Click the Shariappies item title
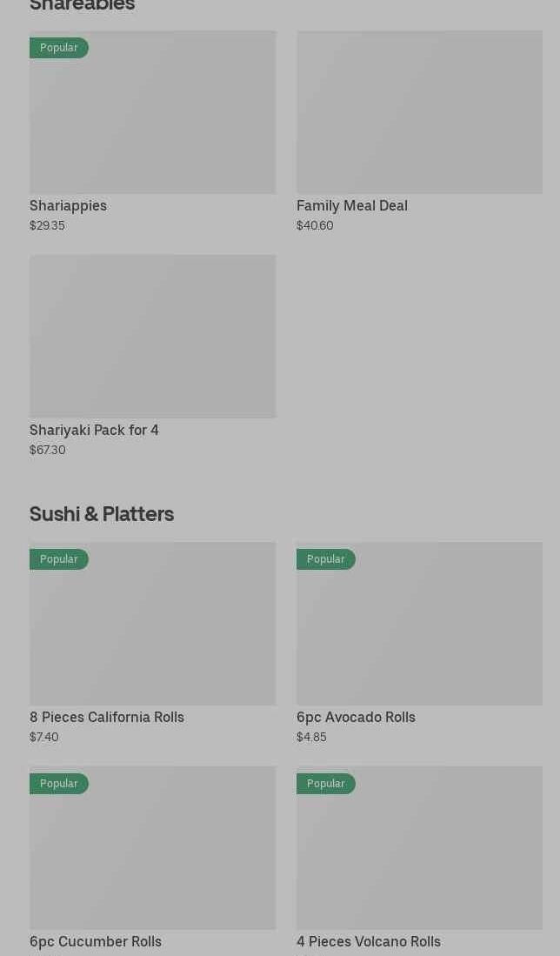Screen dimensions: 560x956 point(68,205)
